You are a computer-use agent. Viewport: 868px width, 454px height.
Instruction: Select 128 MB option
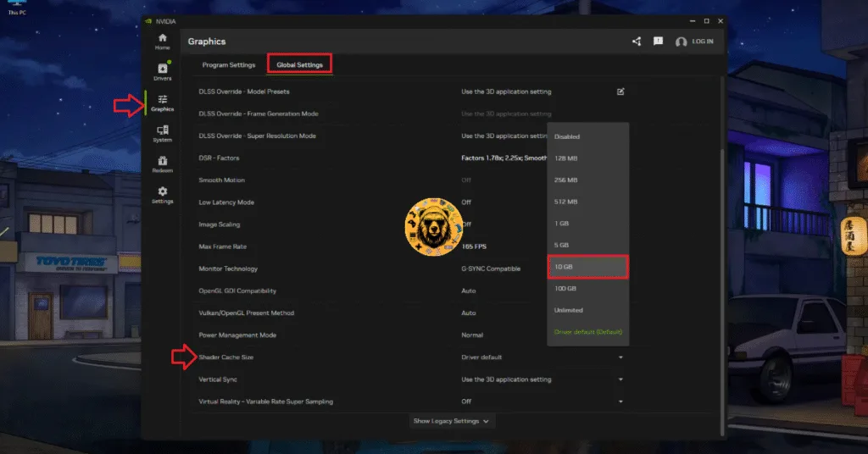point(588,158)
